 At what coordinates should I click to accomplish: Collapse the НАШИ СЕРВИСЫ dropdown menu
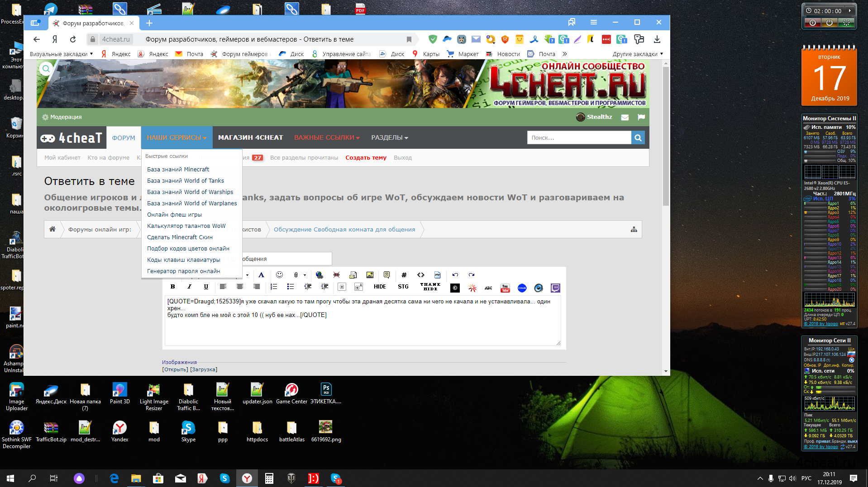176,137
